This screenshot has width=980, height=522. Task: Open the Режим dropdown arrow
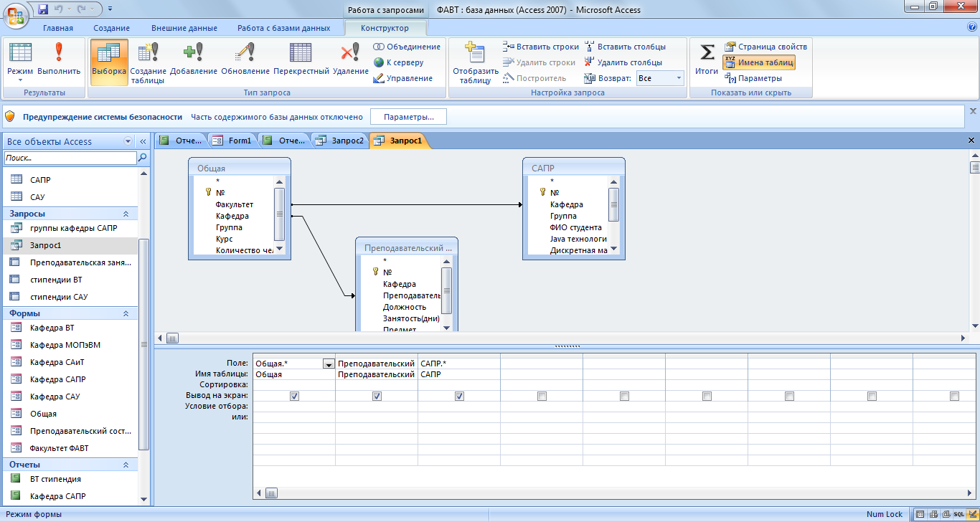tap(20, 80)
